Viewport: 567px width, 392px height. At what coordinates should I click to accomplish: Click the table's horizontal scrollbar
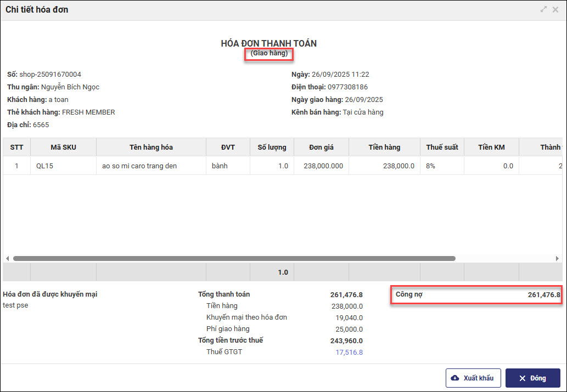[x=234, y=258]
